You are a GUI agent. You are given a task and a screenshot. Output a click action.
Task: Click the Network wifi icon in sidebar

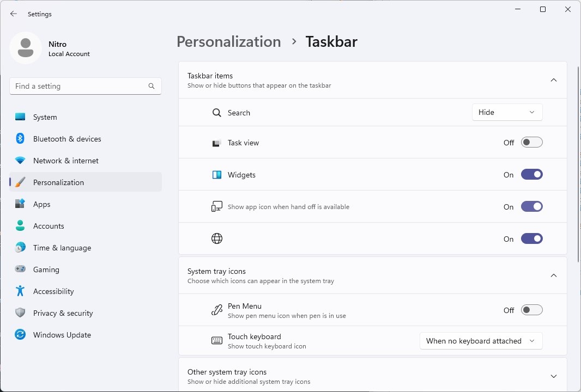(x=20, y=160)
